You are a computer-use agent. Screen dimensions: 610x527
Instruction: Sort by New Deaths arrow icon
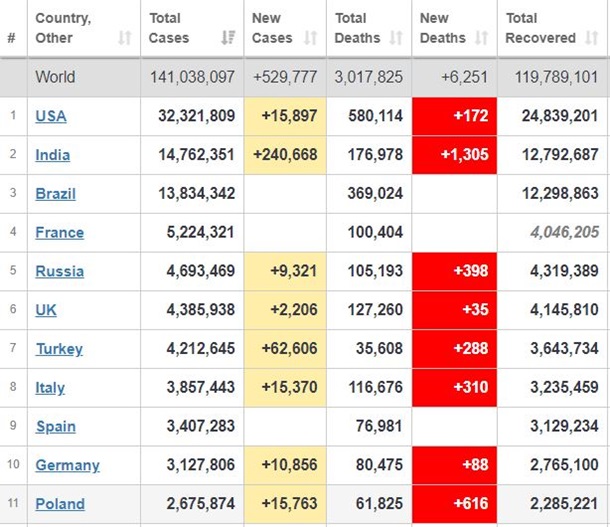point(479,38)
